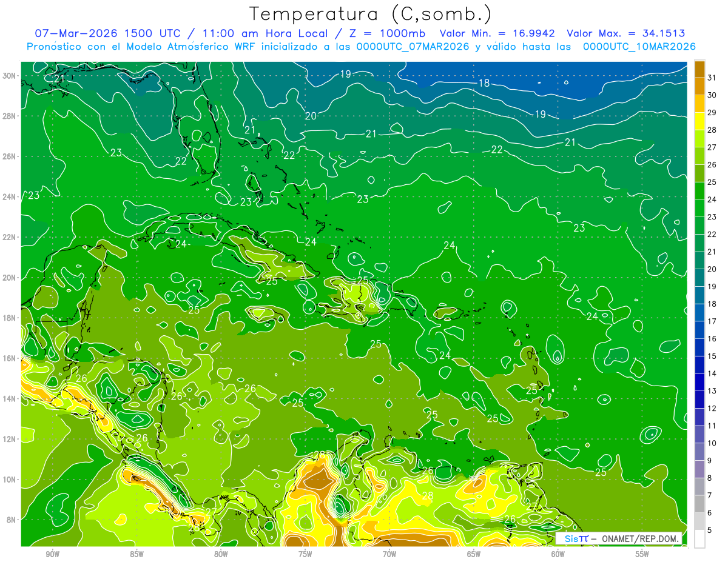Viewport: 728px width, 562px height.
Task: Click the 16N latitude axis label
Action: (x=9, y=358)
